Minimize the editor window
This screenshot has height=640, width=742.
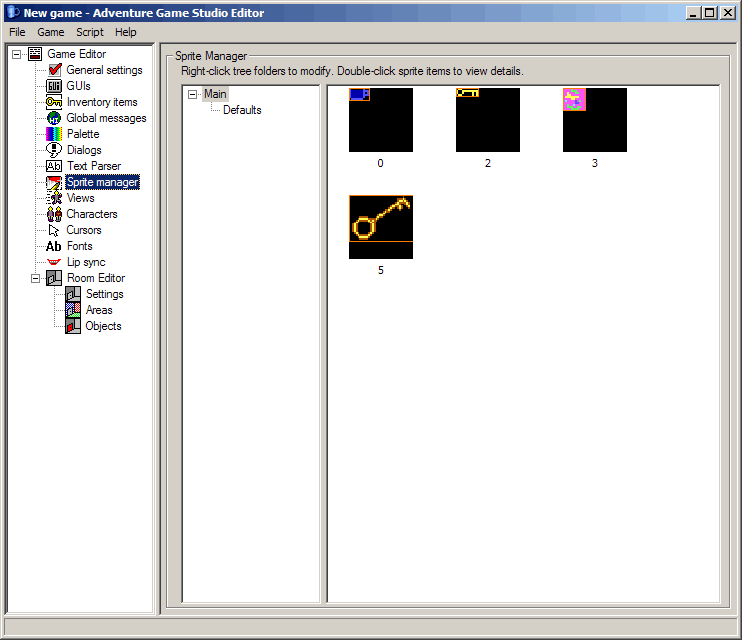tap(693, 13)
